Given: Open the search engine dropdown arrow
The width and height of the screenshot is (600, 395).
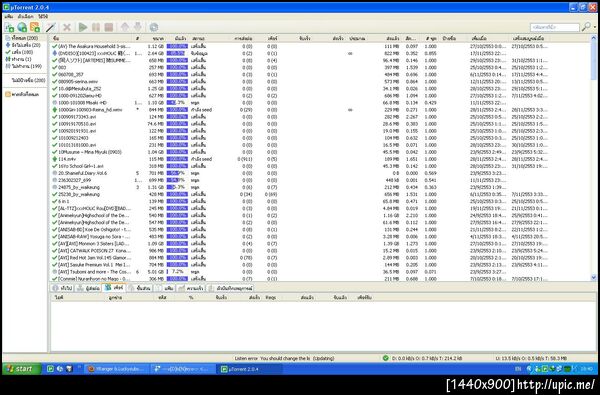Looking at the screenshot, I should [595, 27].
